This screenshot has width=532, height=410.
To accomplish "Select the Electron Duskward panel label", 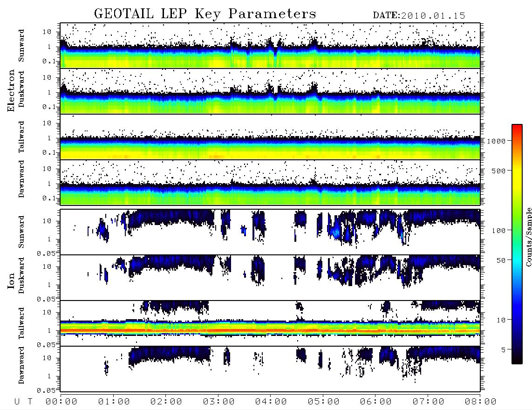I will [x=21, y=89].
